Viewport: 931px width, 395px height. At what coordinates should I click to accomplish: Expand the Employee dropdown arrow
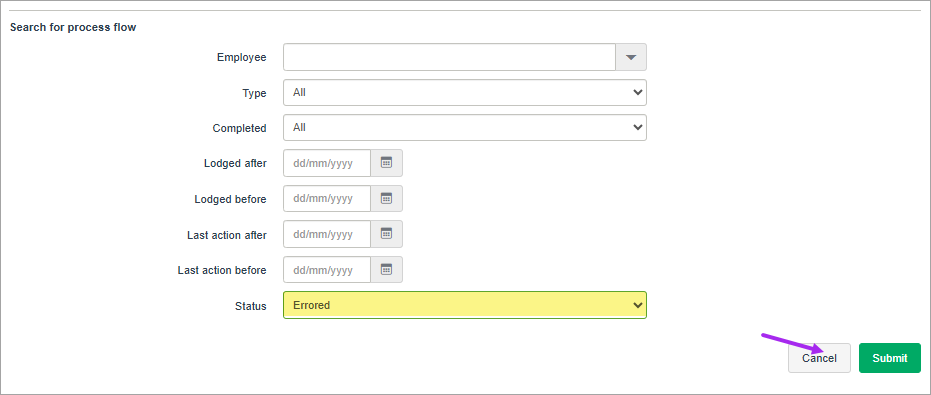click(631, 57)
